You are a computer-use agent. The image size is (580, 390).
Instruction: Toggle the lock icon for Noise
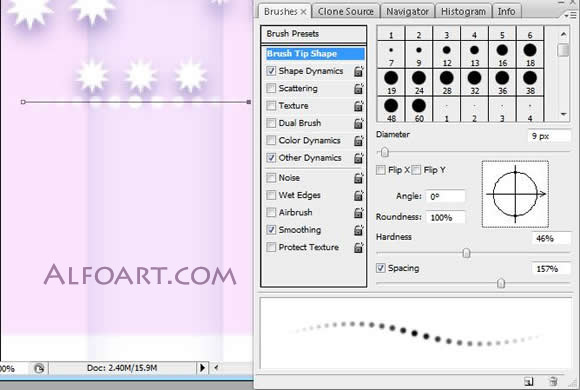(358, 178)
